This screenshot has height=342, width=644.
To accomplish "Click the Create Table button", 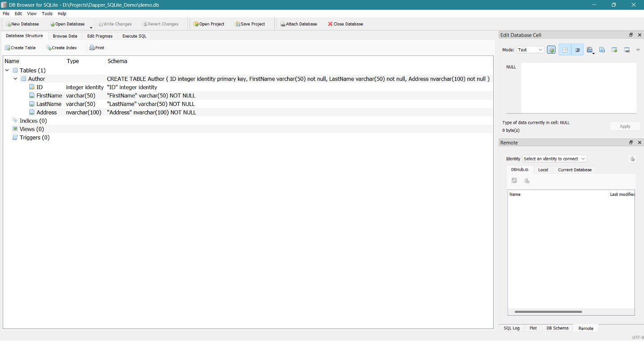I will click(20, 48).
